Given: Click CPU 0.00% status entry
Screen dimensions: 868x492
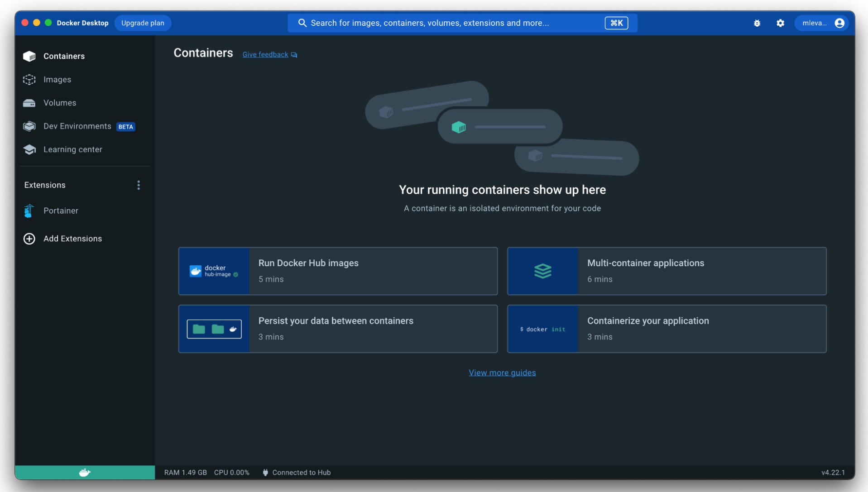Looking at the screenshot, I should click(232, 473).
